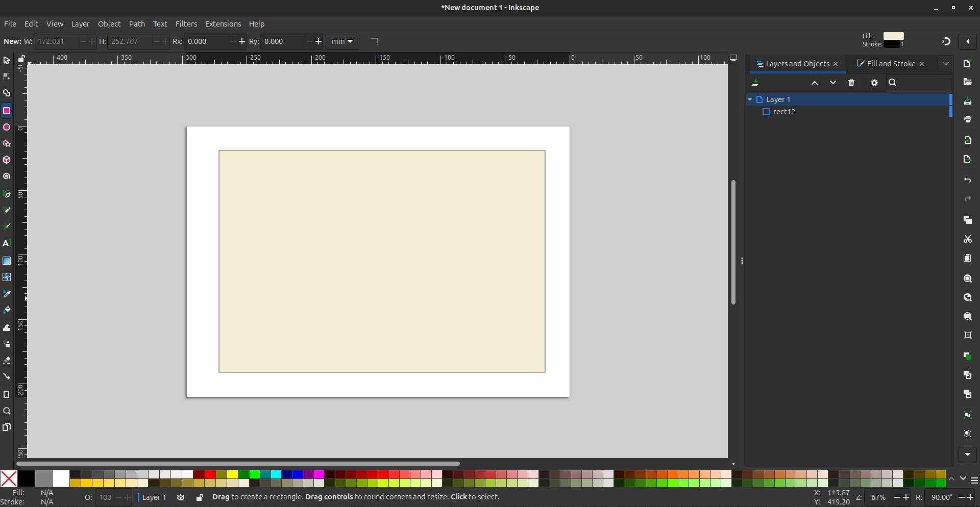Screen dimensions: 980x507
Task: Toggle Layer 1 visibility eye in status bar
Action: [181, 497]
